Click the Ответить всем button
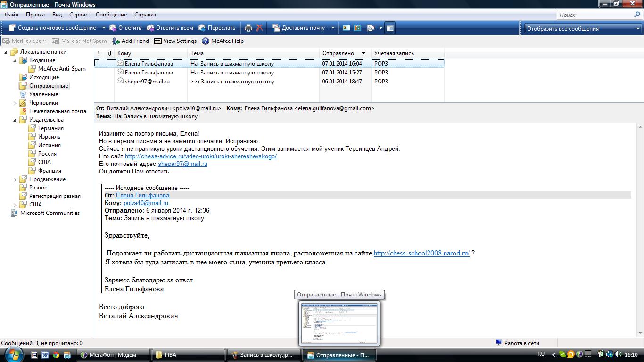 pos(170,28)
